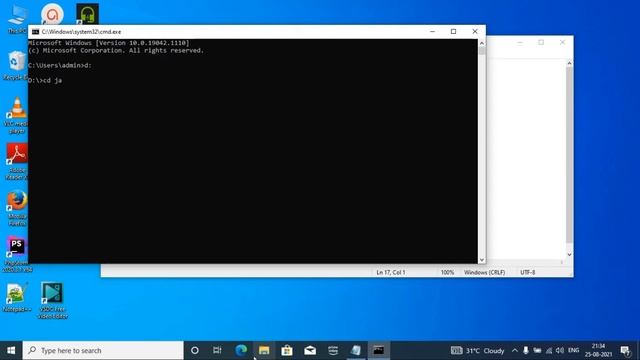Screen dimensions: 640x360
Task: Launch VLC media player shortcut
Action: click(17, 115)
